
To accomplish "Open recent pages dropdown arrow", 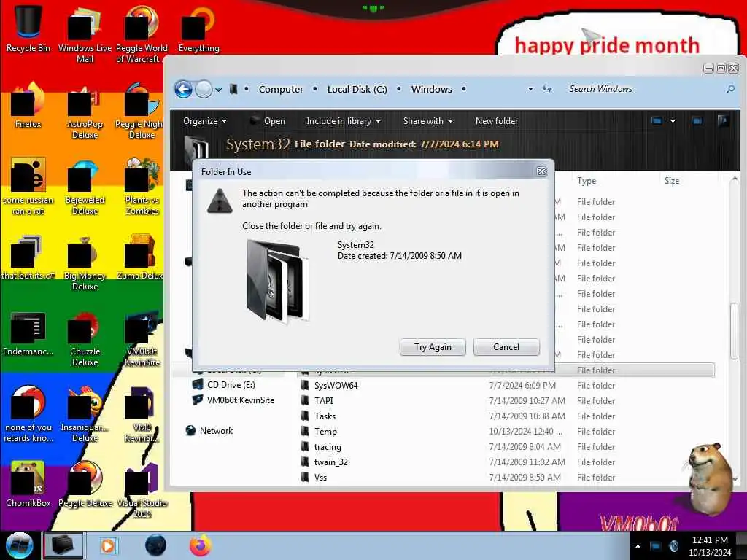I will click(218, 89).
